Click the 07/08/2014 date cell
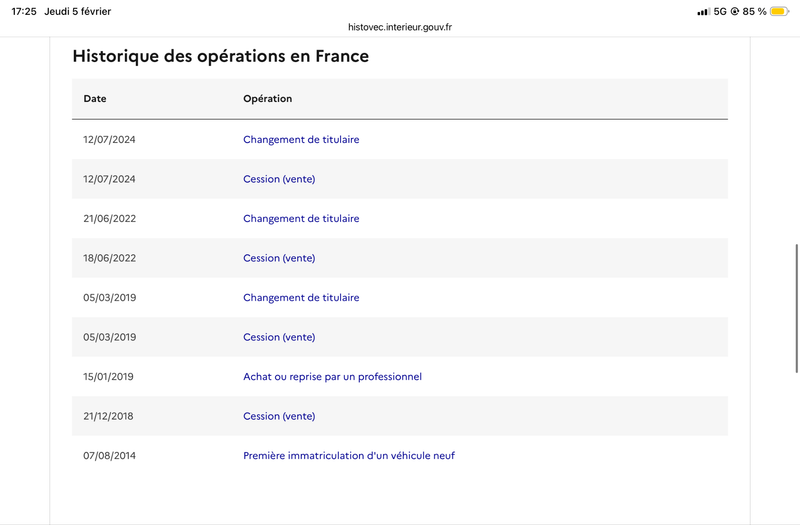Screen dimensions: 800x525 pos(109,455)
